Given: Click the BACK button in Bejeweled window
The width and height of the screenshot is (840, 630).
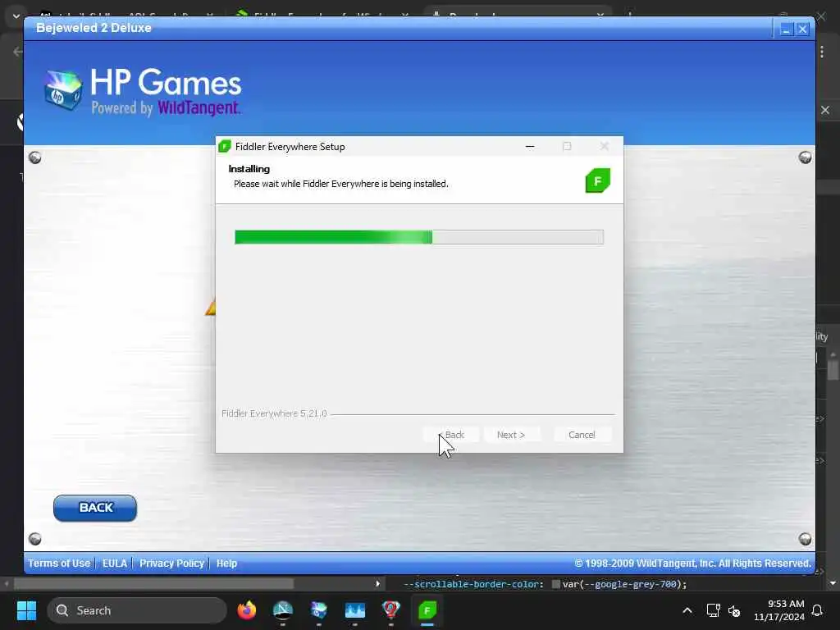Looking at the screenshot, I should tap(95, 508).
